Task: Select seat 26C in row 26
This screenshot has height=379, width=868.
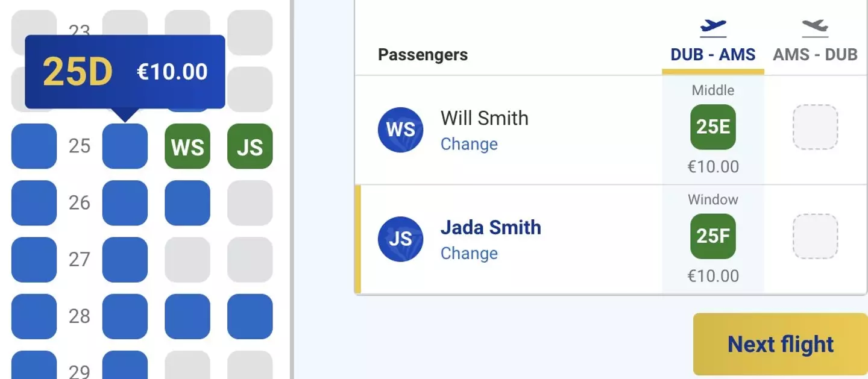Action: (x=34, y=203)
